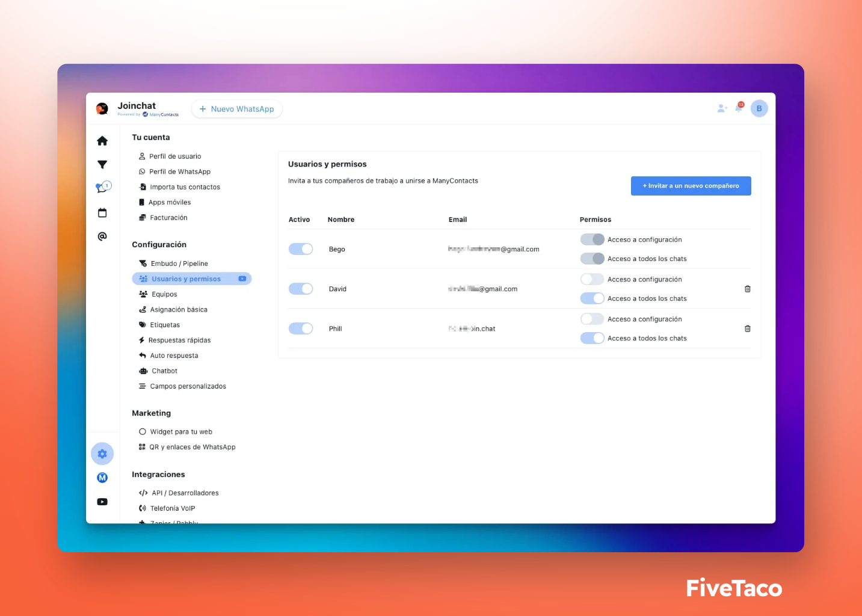Open Embudo / Pipeline settings
Image resolution: width=862 pixels, height=616 pixels.
(x=174, y=263)
